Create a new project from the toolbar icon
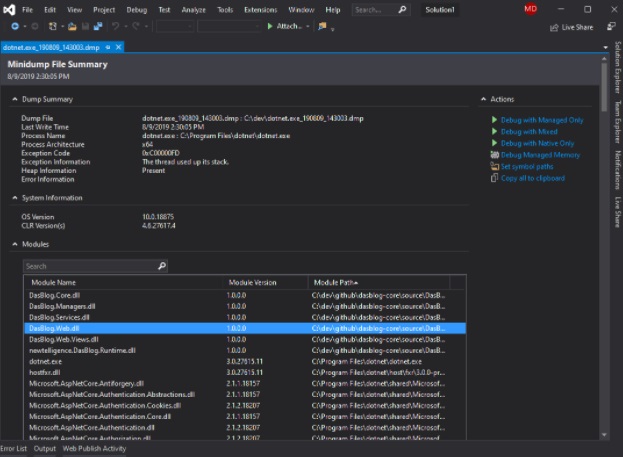 pos(52,26)
